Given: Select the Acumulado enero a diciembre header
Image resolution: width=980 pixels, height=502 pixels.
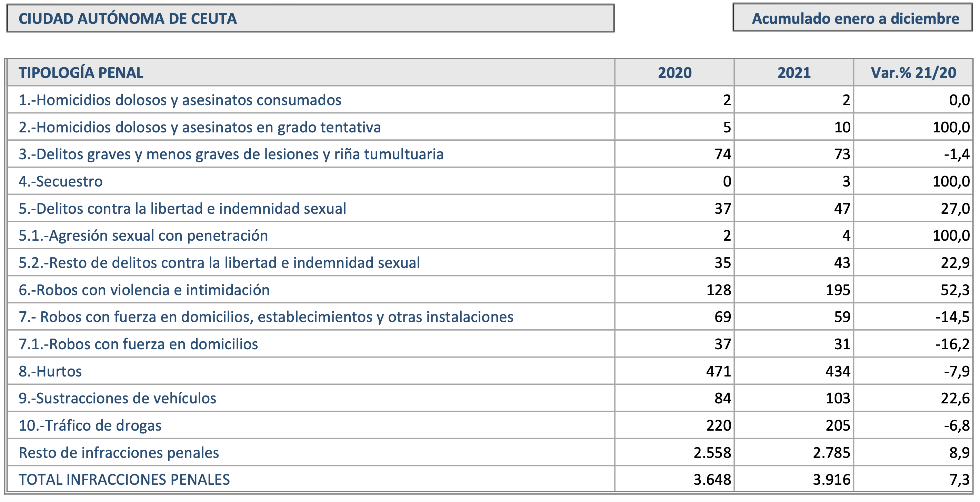Looking at the screenshot, I should tap(852, 18).
